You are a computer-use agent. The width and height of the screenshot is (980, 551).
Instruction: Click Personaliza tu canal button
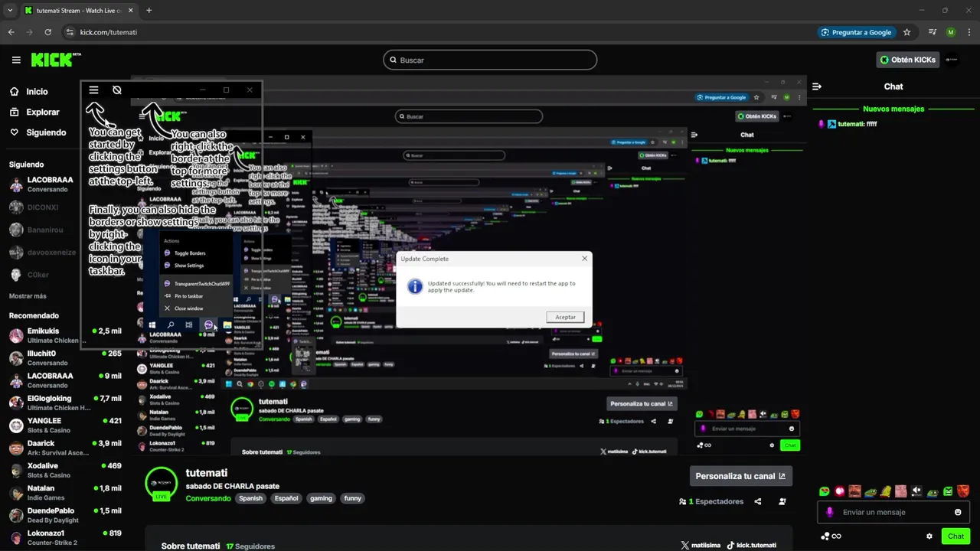pos(740,476)
